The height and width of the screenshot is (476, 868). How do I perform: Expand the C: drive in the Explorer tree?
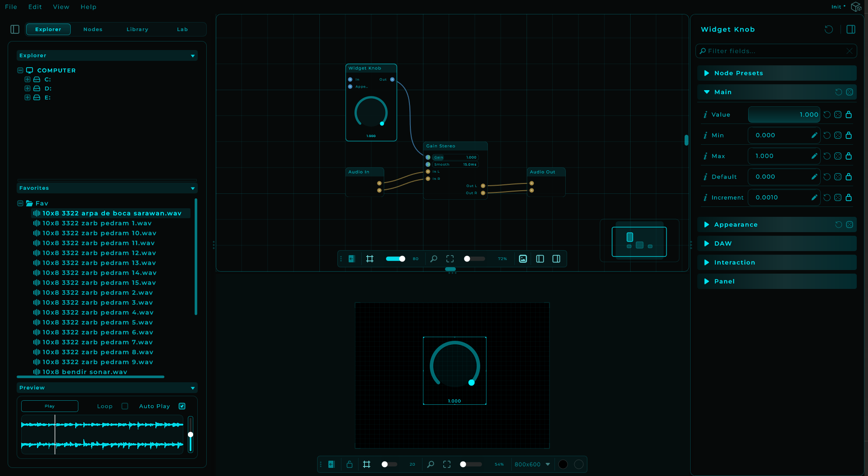point(27,79)
